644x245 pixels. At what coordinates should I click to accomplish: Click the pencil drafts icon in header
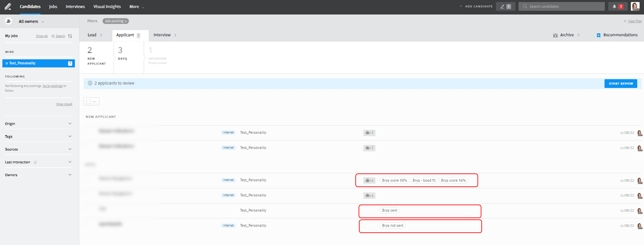[x=502, y=6]
